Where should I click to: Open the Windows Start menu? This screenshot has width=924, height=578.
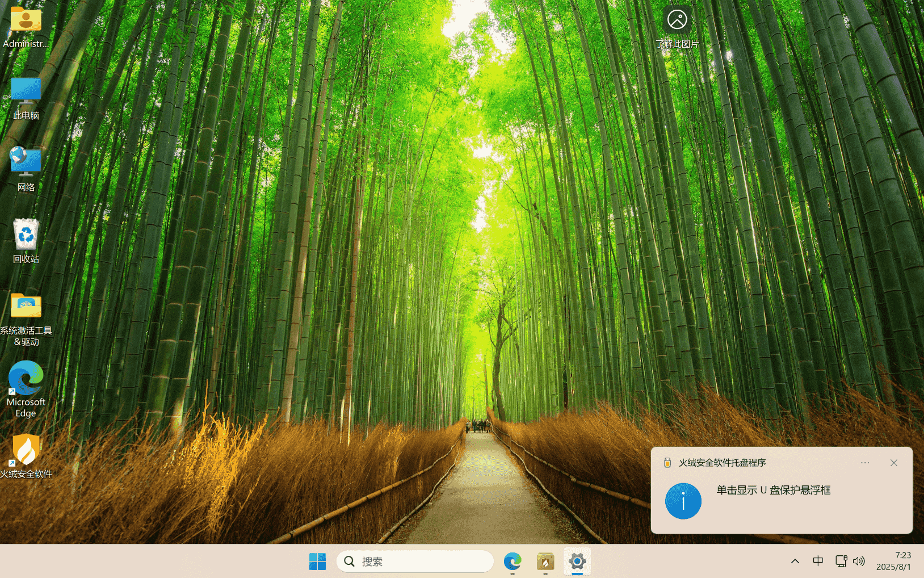pos(317,562)
